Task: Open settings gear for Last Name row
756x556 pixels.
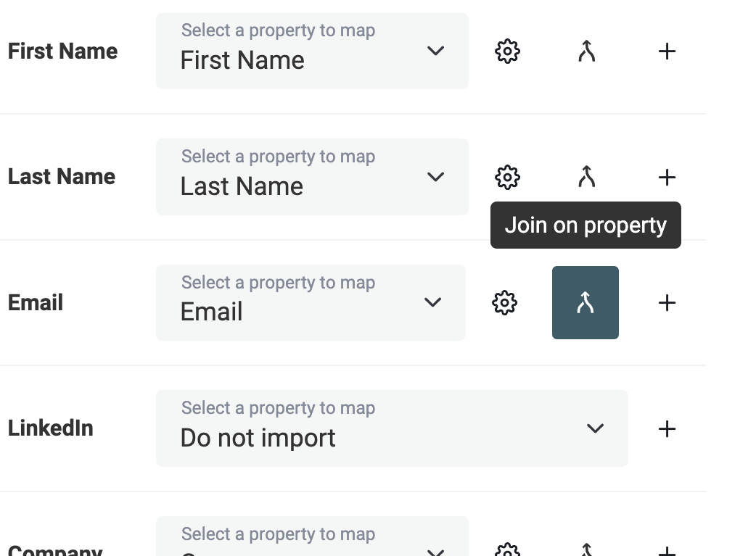Action: (x=507, y=177)
